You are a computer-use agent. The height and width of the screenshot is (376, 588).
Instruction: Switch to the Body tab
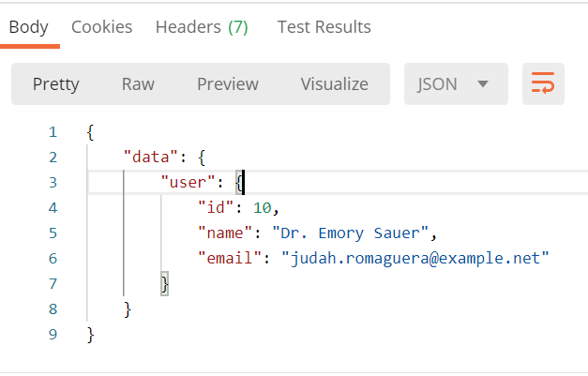pos(29,27)
